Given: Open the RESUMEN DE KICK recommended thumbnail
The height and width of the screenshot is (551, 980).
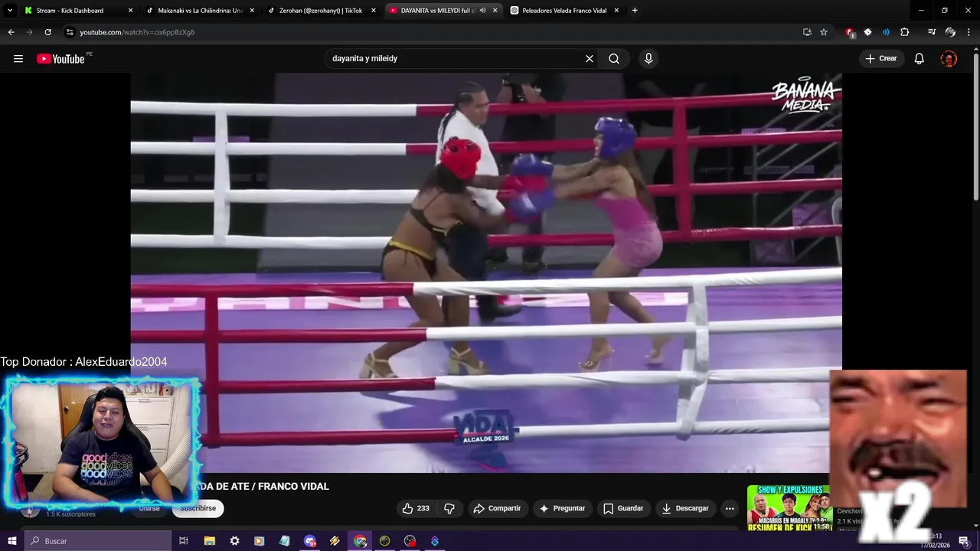Looking at the screenshot, I should (x=789, y=507).
